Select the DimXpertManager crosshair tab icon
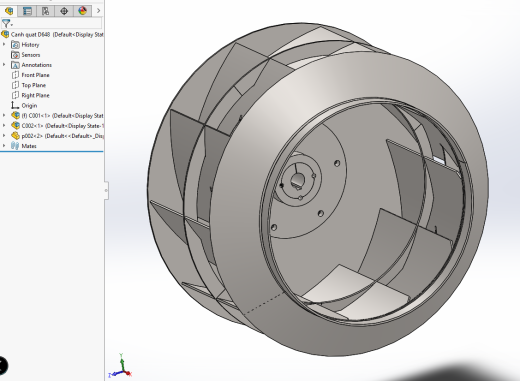Image resolution: width=520 pixels, height=381 pixels. click(x=64, y=11)
